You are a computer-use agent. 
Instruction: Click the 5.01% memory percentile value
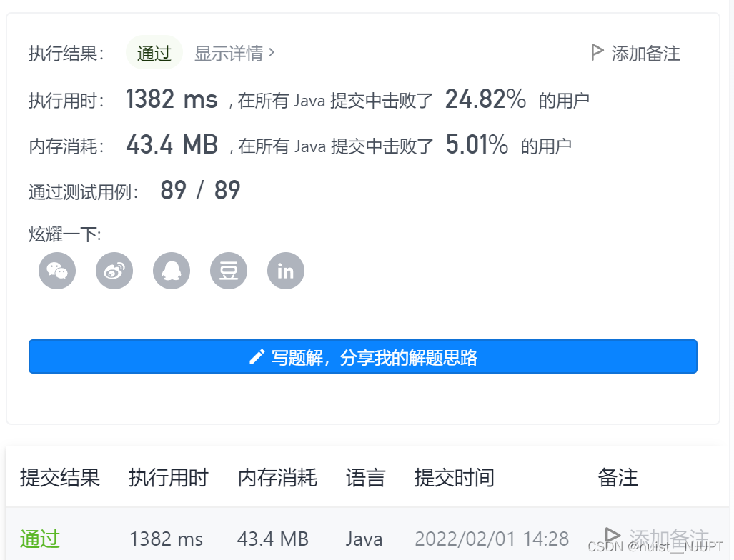tap(477, 144)
